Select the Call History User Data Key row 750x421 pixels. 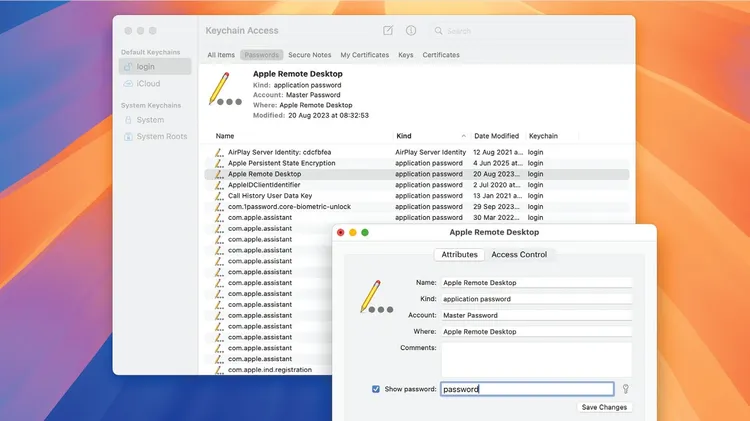click(x=417, y=196)
